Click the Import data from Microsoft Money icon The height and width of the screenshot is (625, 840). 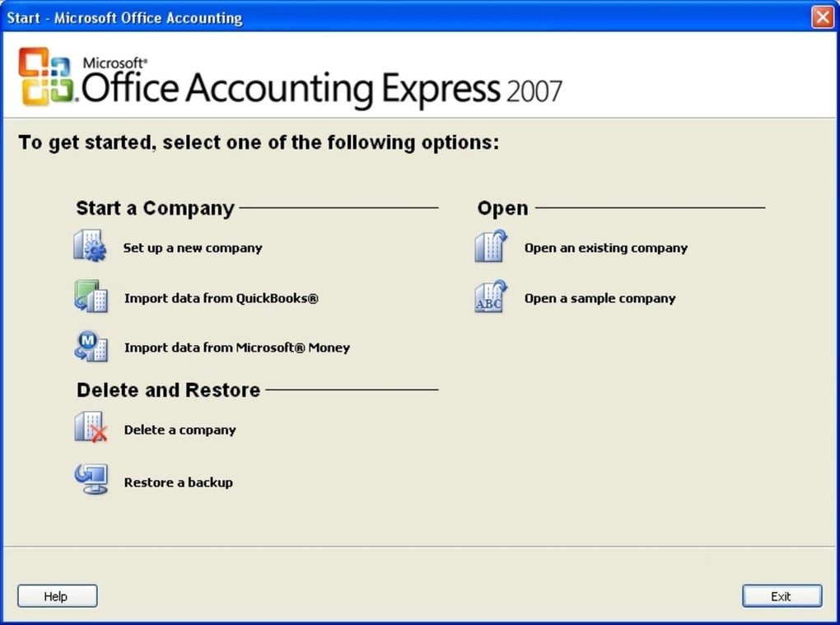tap(91, 347)
